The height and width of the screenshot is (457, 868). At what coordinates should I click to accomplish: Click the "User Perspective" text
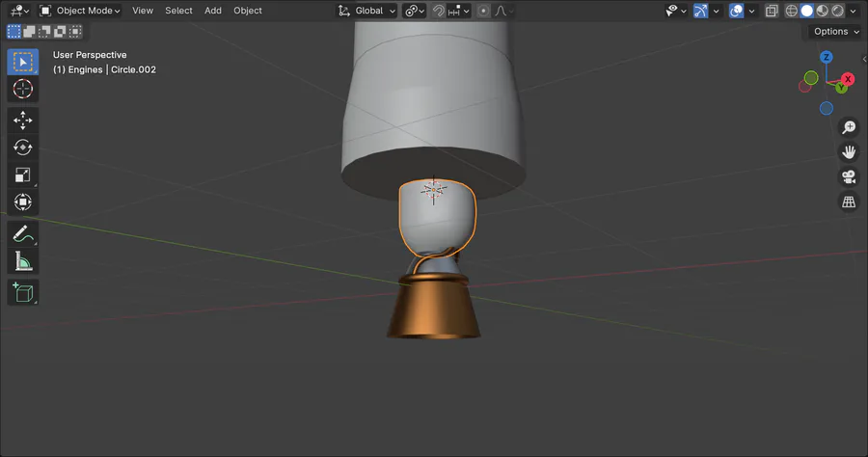[90, 55]
